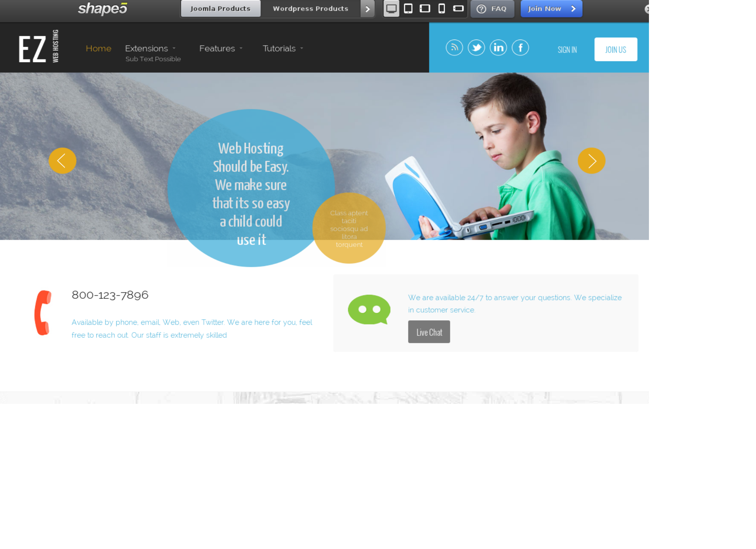Screen dimensions: 756x549
Task: Open the Joomla Products menu
Action: tap(220, 8)
